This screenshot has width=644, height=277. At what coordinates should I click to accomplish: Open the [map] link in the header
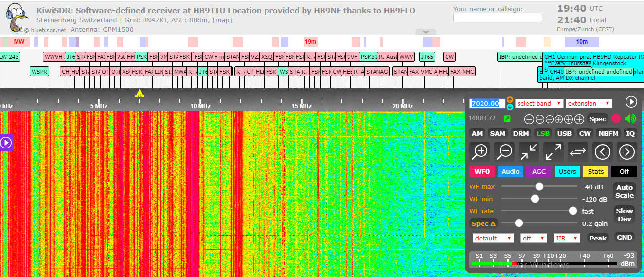point(222,20)
